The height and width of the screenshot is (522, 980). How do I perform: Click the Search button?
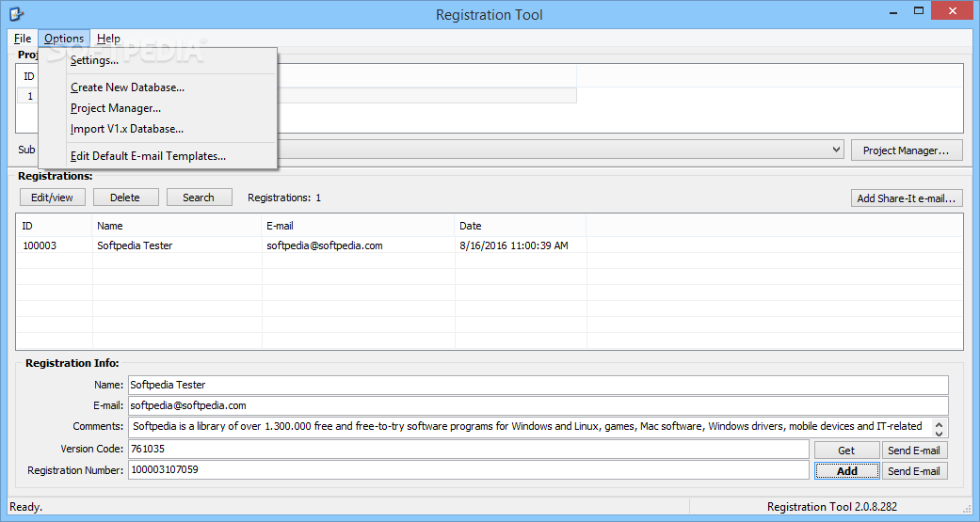pos(199,198)
